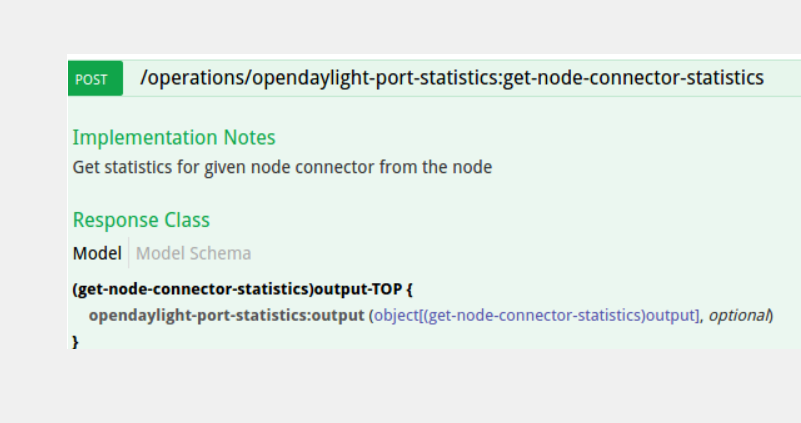Click the Response Class heading
Viewport: 801px width, 423px height.
[141, 220]
